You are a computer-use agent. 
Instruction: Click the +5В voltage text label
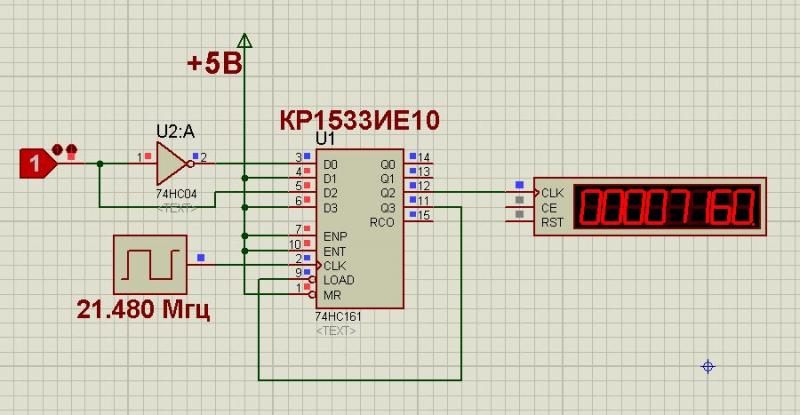(213, 64)
